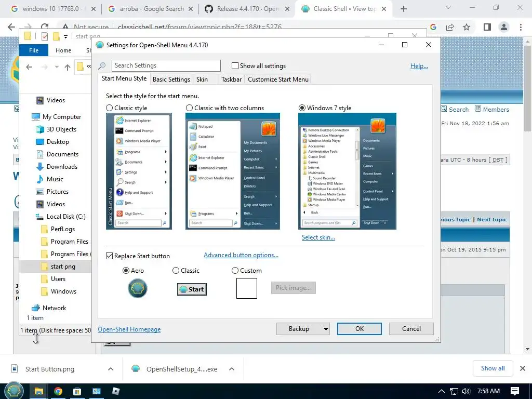Click the OK button
Viewport: 532px width, 399px height.
(x=360, y=329)
